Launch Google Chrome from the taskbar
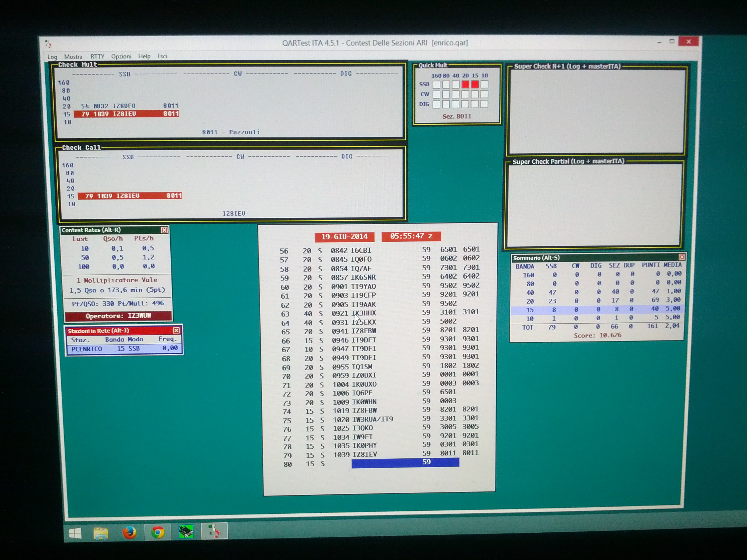The height and width of the screenshot is (560, 747). pos(158,532)
